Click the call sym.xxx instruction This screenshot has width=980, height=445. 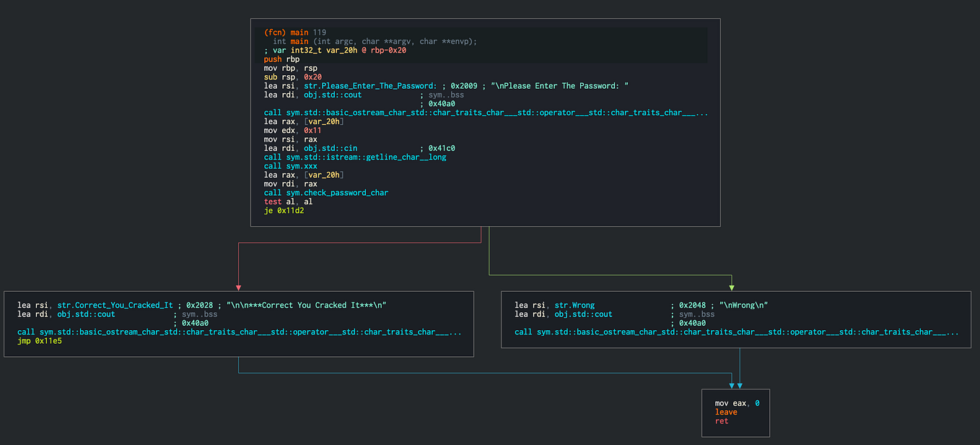click(291, 165)
